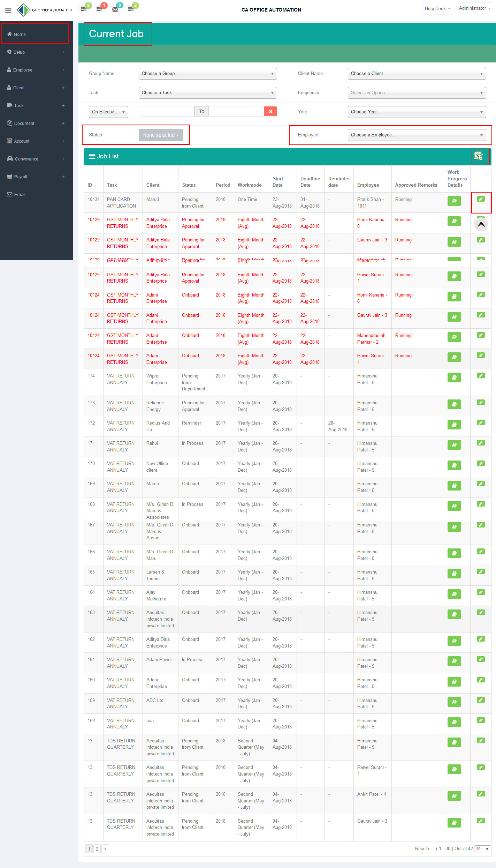Edit job 170 New Office client

(481, 464)
